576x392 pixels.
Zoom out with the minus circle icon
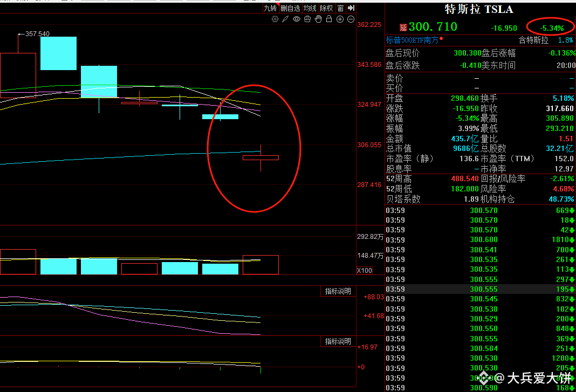pos(351,19)
